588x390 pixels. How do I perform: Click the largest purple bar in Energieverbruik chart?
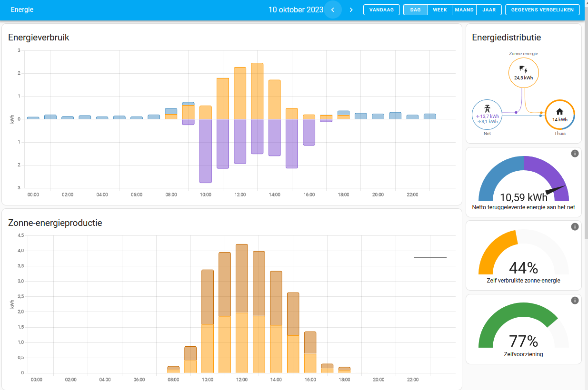(205, 151)
